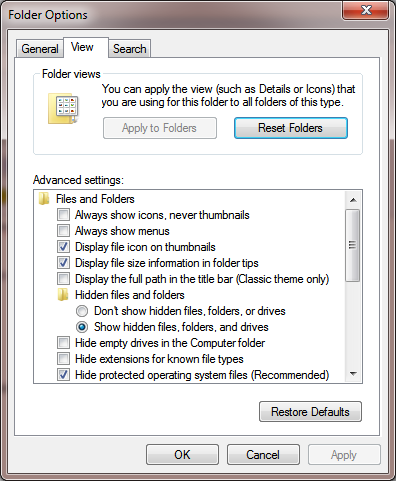Open the Search tab
The image size is (396, 481).
129,49
